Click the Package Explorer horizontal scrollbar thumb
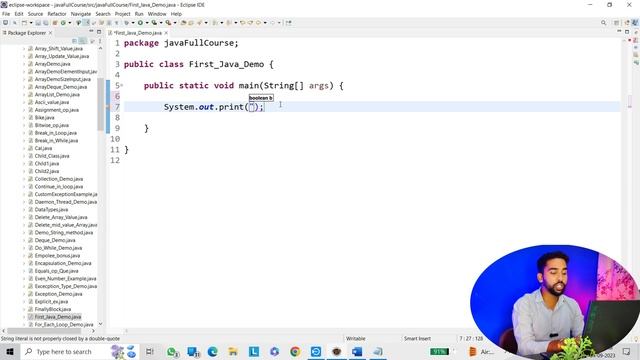 44,331
